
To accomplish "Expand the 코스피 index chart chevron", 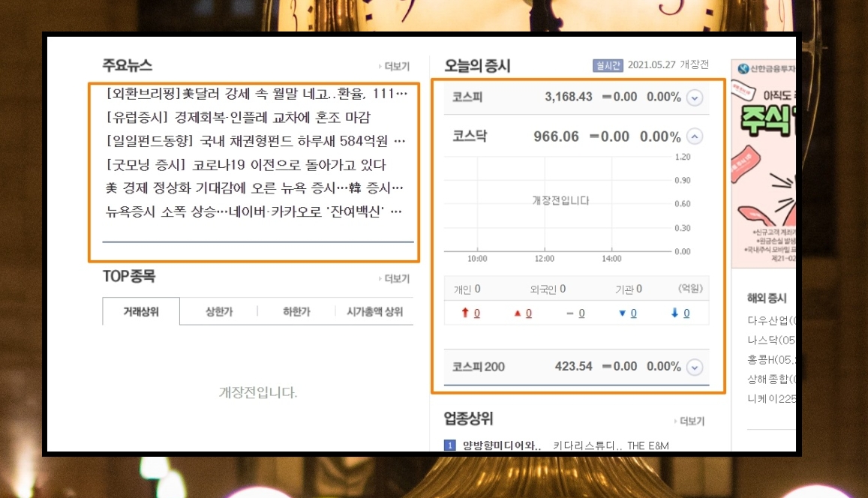I will point(694,98).
